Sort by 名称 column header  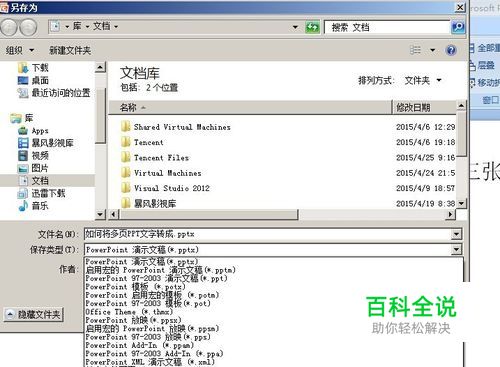point(250,107)
